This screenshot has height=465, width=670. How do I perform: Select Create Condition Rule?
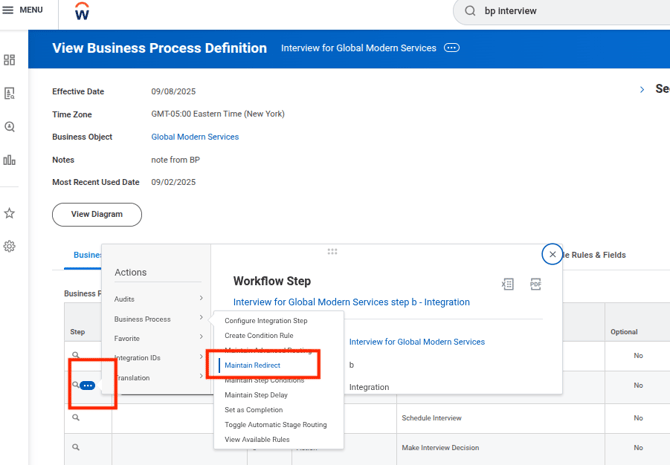pyautogui.click(x=259, y=336)
